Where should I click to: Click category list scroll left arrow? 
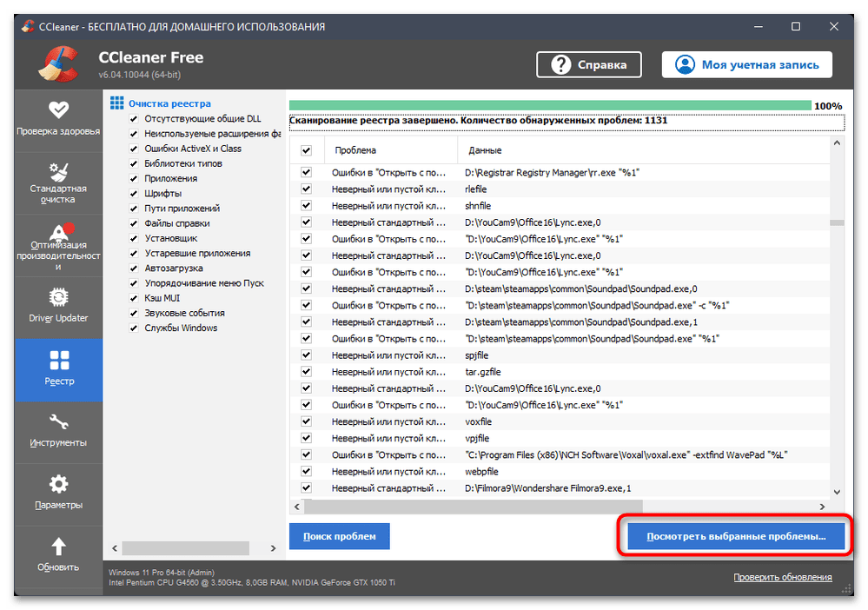coord(115,548)
